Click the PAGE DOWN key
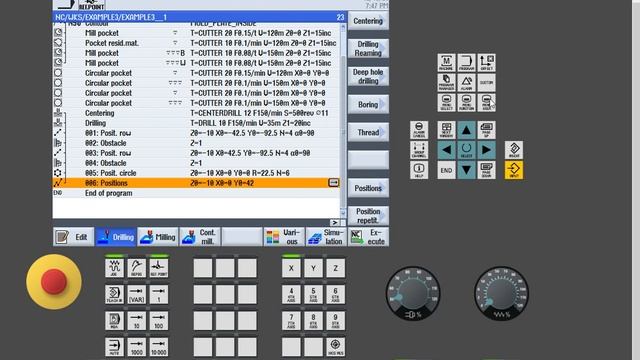 coord(487,170)
